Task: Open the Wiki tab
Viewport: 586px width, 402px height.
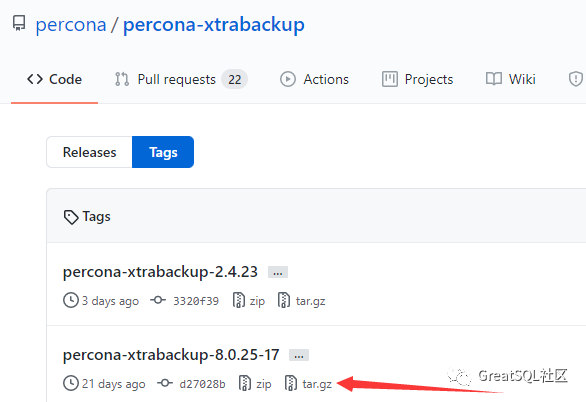Action: 511,79
